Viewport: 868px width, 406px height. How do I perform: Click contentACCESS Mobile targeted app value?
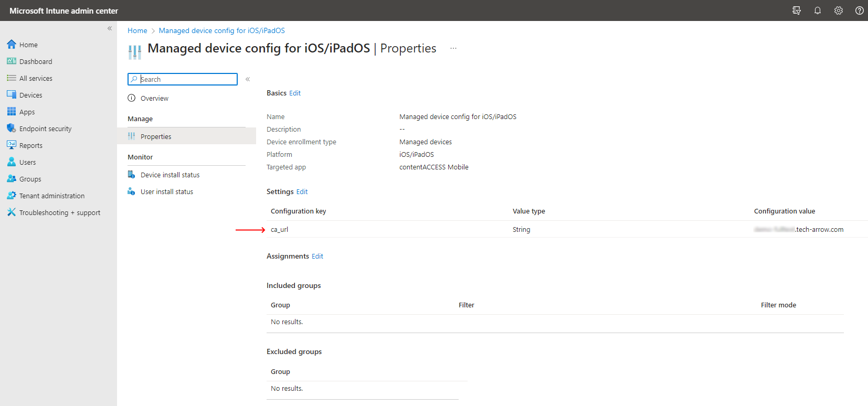(x=434, y=167)
